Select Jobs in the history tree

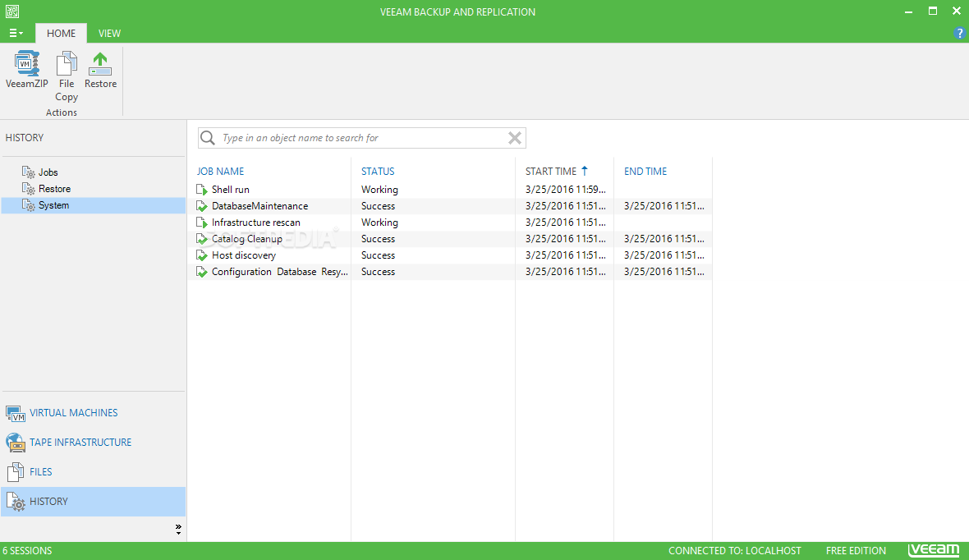[x=48, y=172]
